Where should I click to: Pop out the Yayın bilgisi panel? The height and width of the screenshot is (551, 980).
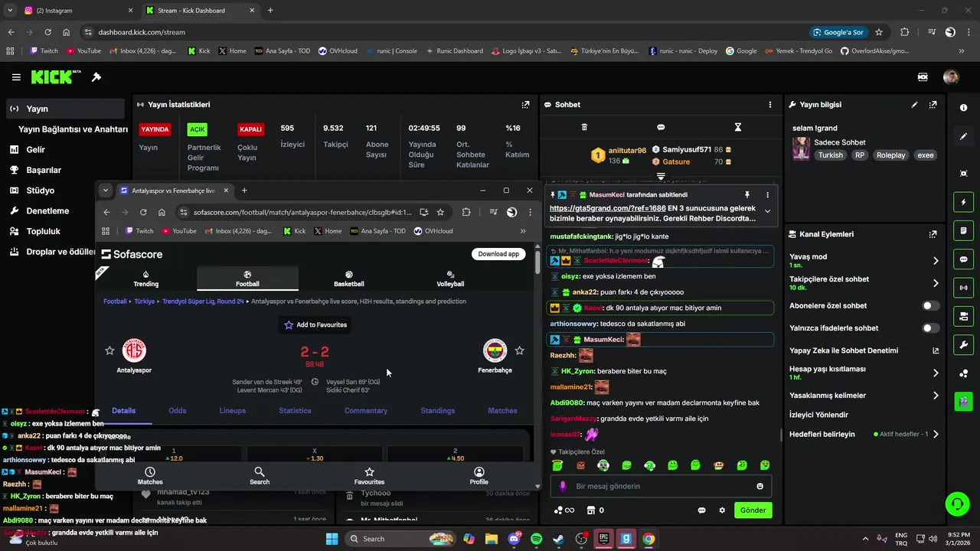tap(933, 105)
